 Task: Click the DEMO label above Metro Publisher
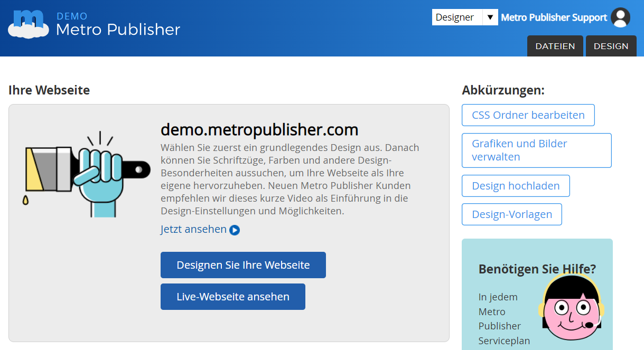pyautogui.click(x=72, y=16)
